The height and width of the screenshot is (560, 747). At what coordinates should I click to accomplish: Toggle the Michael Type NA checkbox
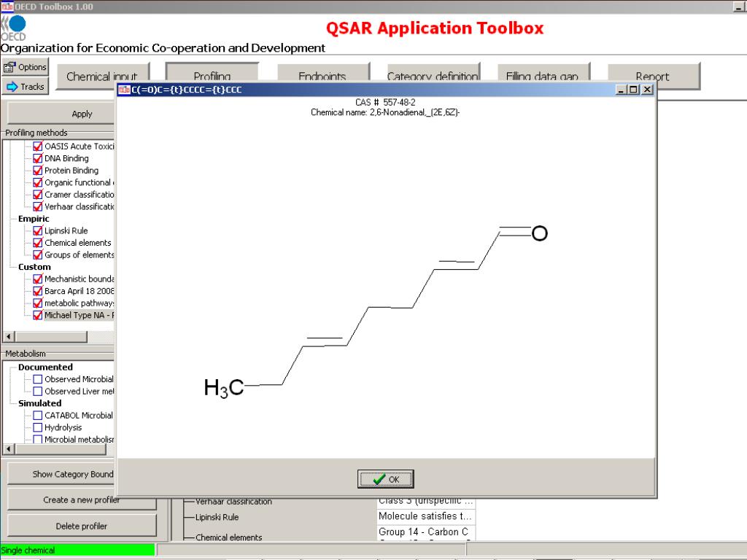click(38, 315)
